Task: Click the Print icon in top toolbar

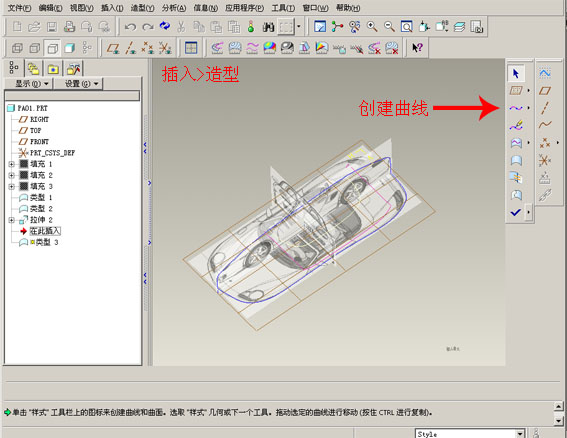Action: pyautogui.click(x=69, y=27)
